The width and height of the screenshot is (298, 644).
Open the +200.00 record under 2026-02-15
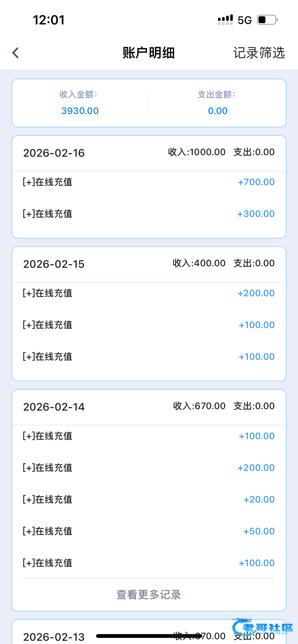pos(149,293)
